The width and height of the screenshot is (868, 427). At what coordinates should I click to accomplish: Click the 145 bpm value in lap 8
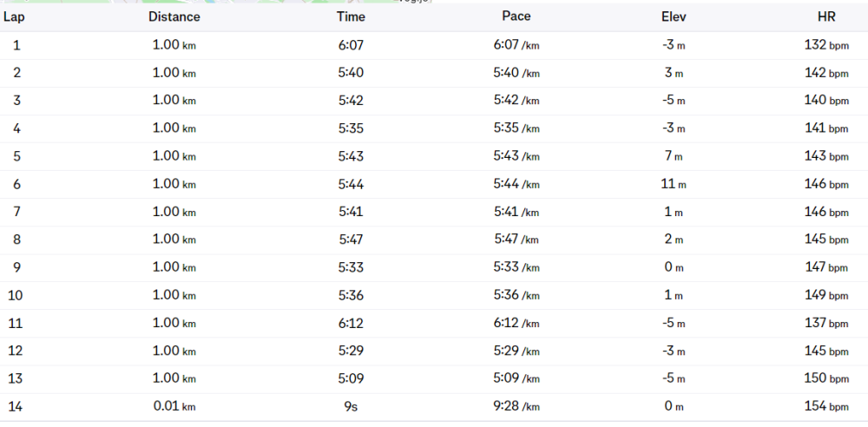pyautogui.click(x=826, y=240)
